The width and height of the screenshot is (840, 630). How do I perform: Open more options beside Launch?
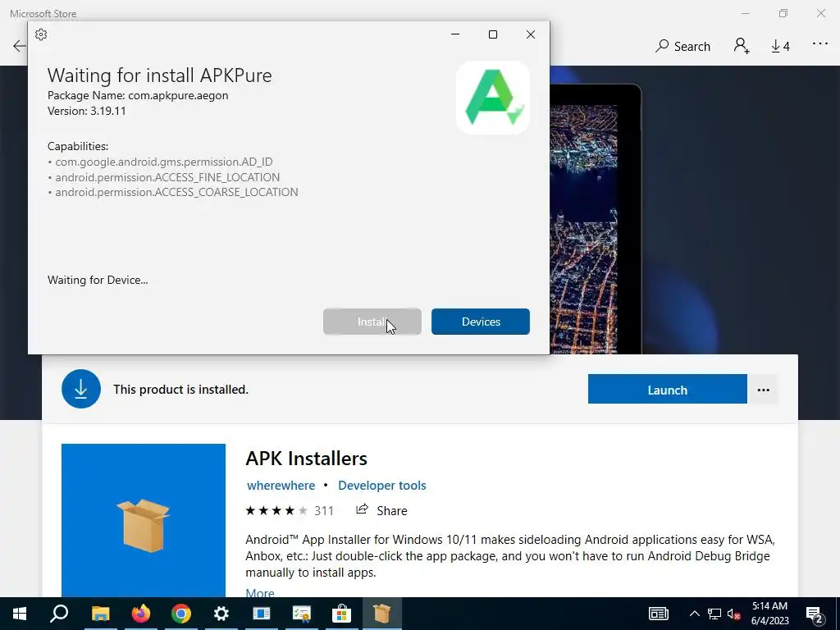click(764, 390)
